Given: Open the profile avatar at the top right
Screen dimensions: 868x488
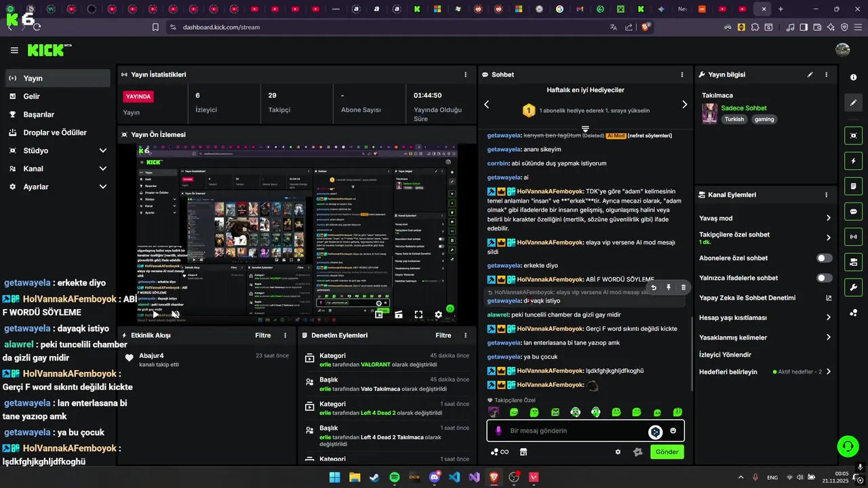Looking at the screenshot, I should [x=843, y=50].
